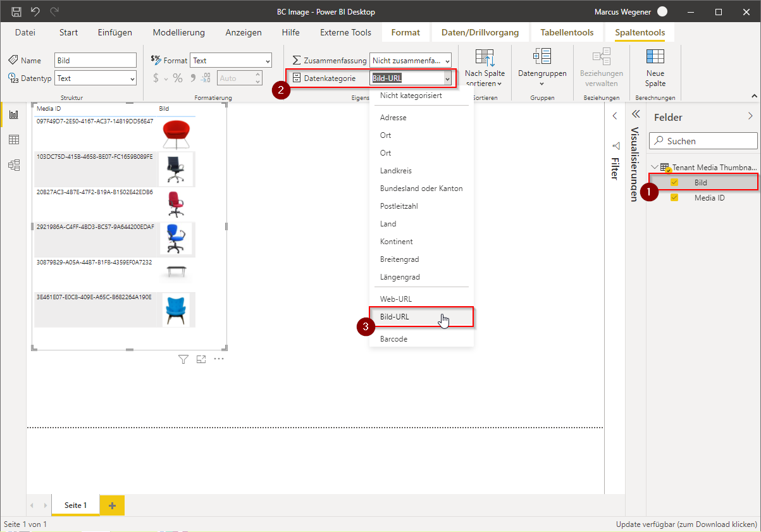
Task: Expand the Zusammenfassung dropdown
Action: tap(411, 61)
